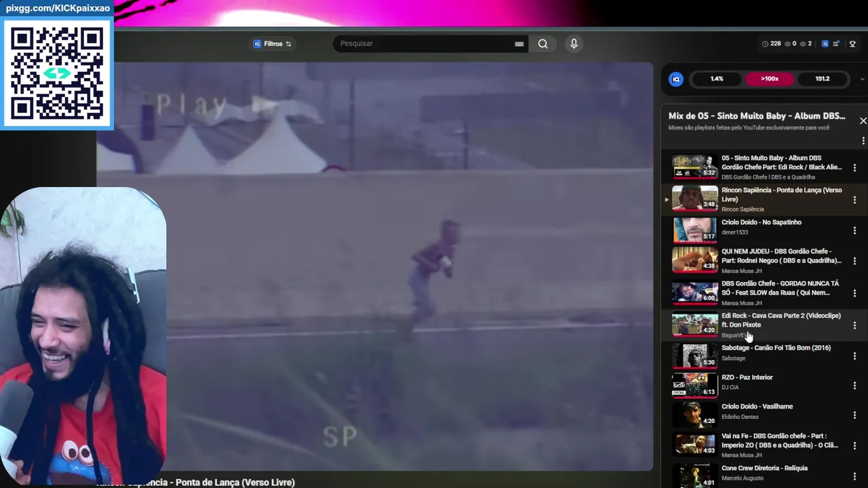
Task: Open Criolo Doido - No Sapatinho thumbnail
Action: coord(694,229)
